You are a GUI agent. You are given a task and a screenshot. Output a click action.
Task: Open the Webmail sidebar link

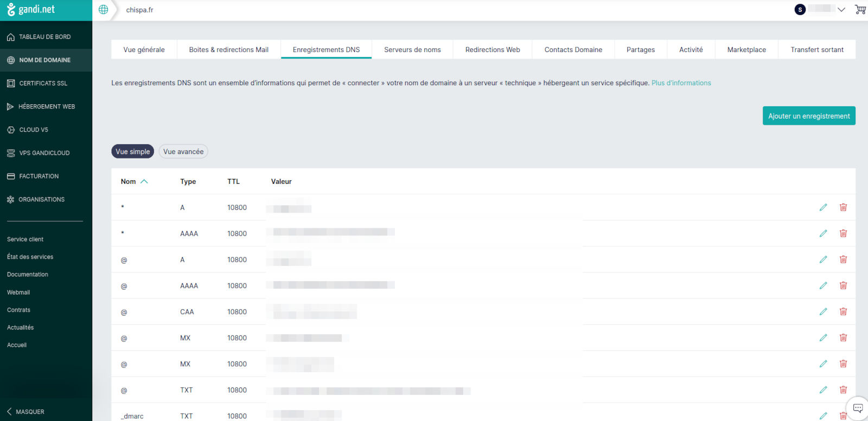coord(18,292)
